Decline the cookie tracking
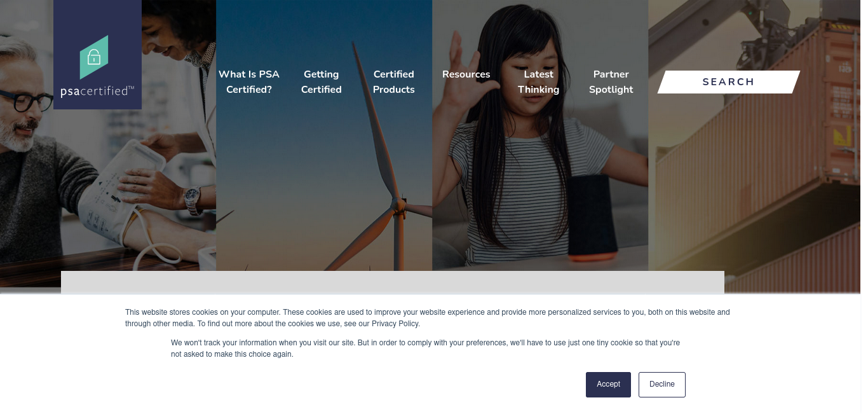This screenshot has width=868, height=414. 662,385
